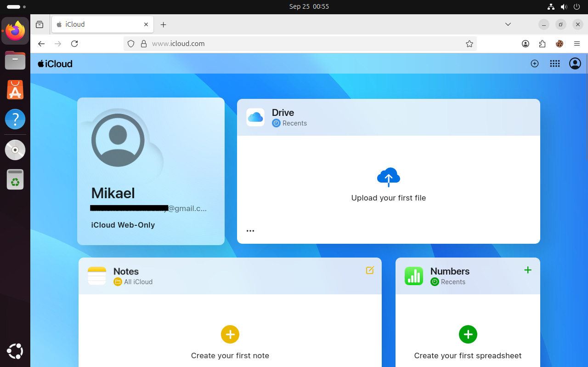Open Ubuntu Software from the dock
The image size is (588, 367).
click(x=15, y=90)
